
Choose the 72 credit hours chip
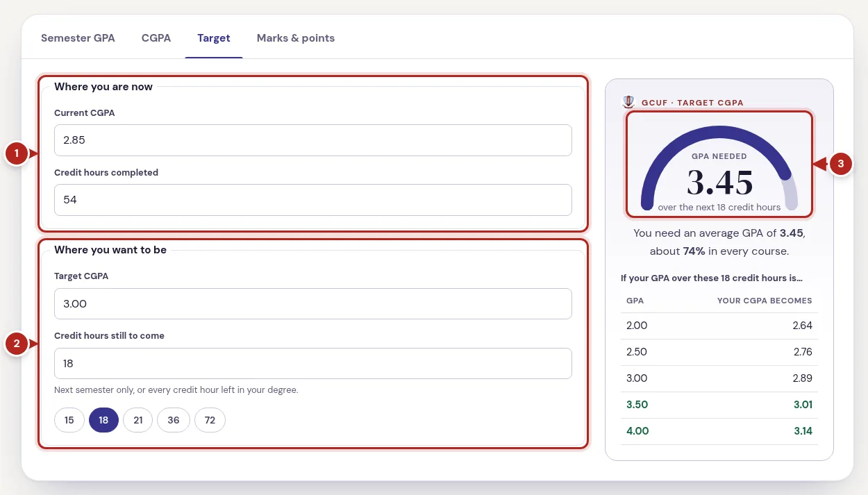[210, 420]
